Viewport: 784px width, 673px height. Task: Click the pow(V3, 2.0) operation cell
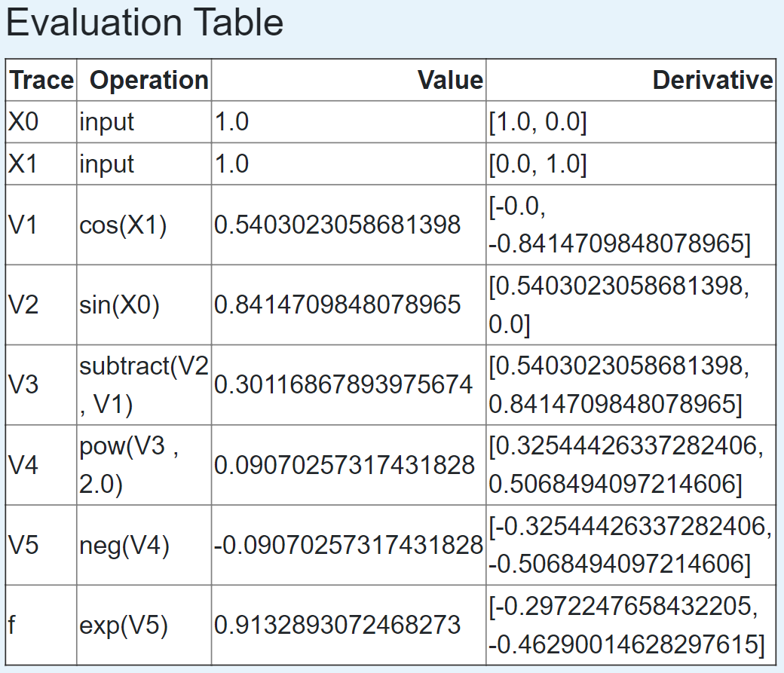point(144,465)
